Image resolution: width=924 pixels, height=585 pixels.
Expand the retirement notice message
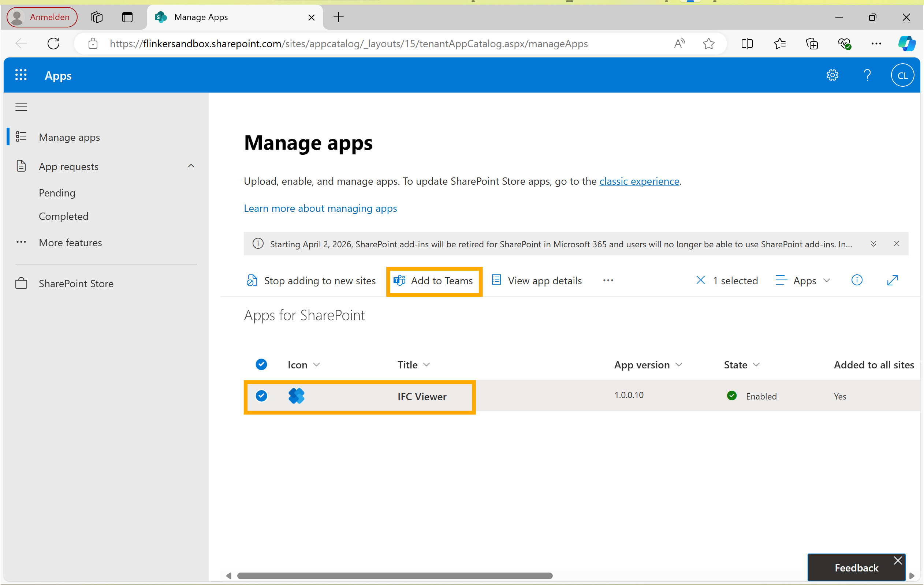[x=873, y=244]
